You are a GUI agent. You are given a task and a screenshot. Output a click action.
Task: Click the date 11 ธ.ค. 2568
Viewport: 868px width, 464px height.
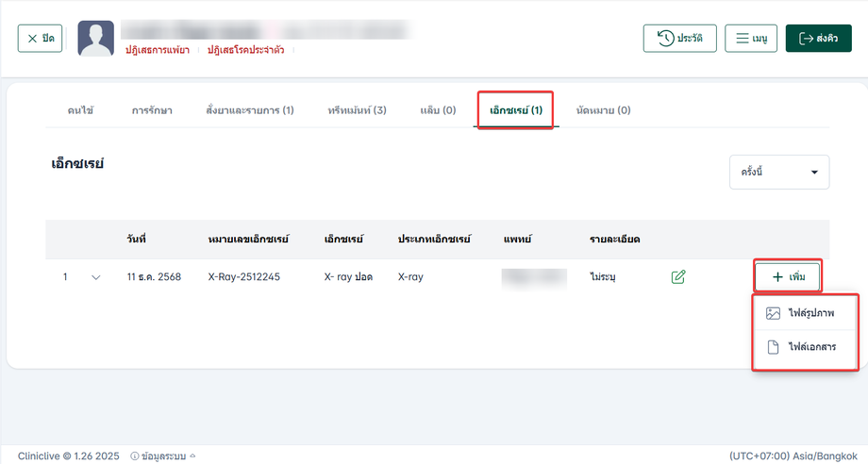click(x=154, y=276)
